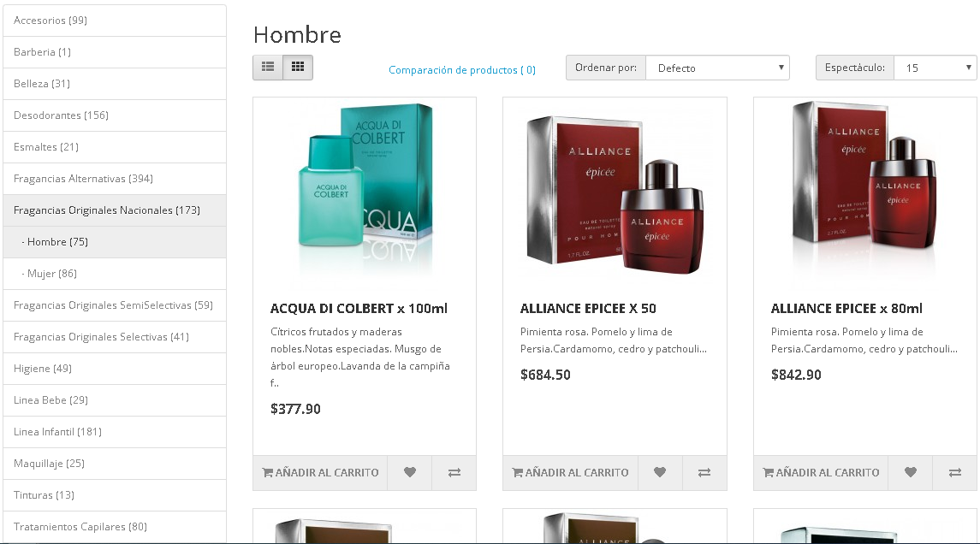
Task: Go to Fragancias Alternativas category
Action: click(x=115, y=179)
